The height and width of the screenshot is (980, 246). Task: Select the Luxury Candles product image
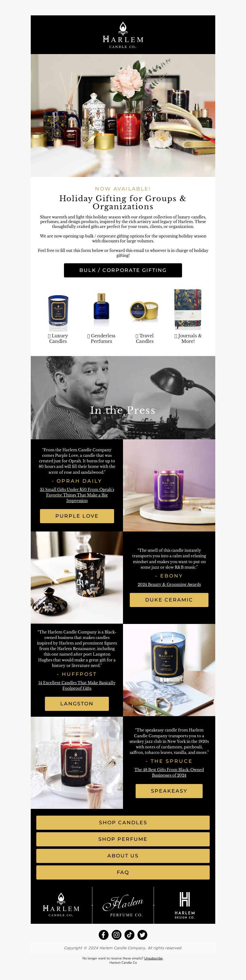pos(58,312)
